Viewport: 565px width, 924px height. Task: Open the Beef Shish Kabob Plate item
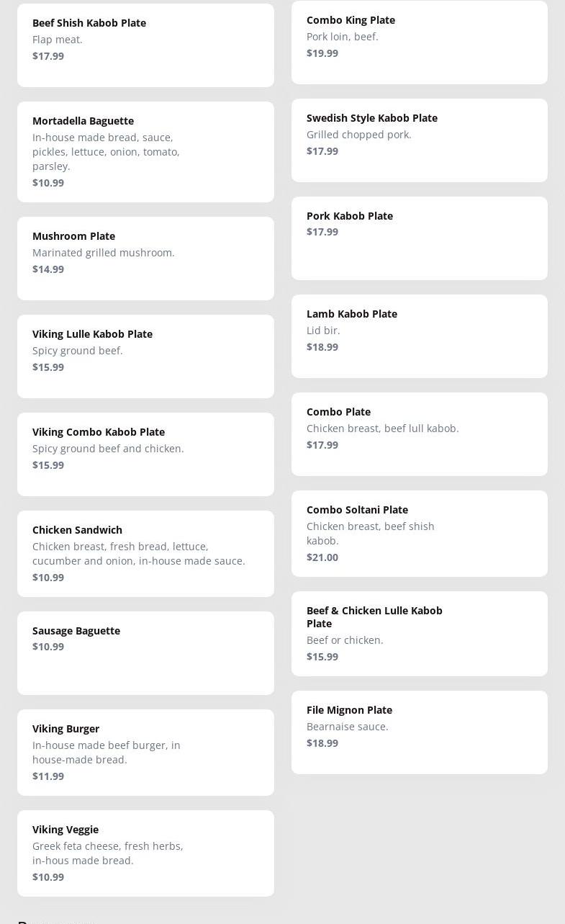[145, 45]
